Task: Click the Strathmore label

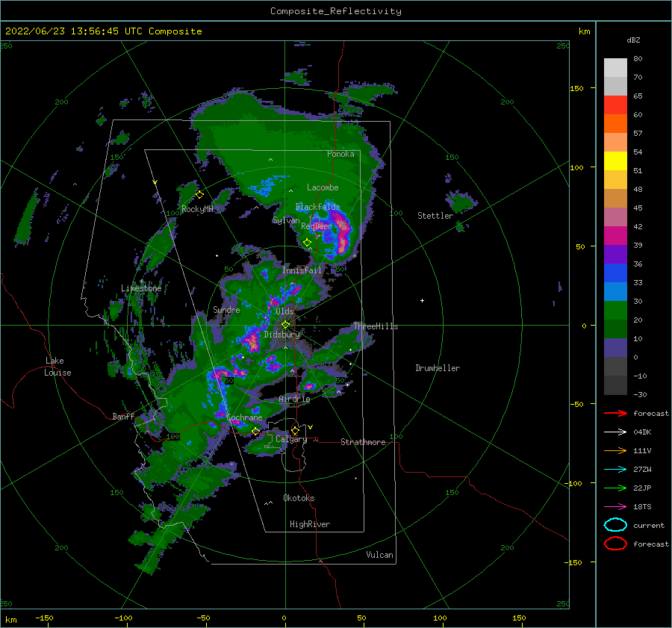Action: (x=364, y=442)
